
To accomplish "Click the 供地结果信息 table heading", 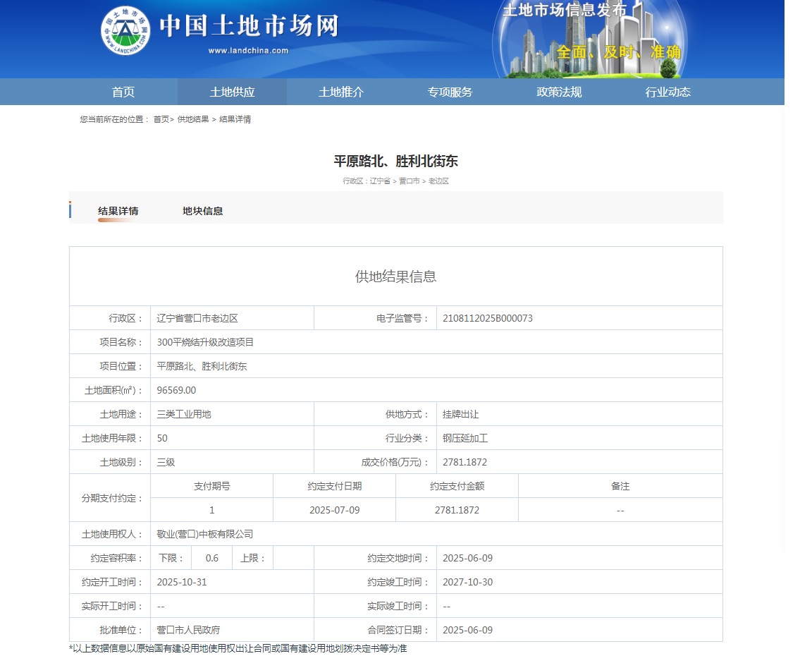I will pyautogui.click(x=395, y=277).
